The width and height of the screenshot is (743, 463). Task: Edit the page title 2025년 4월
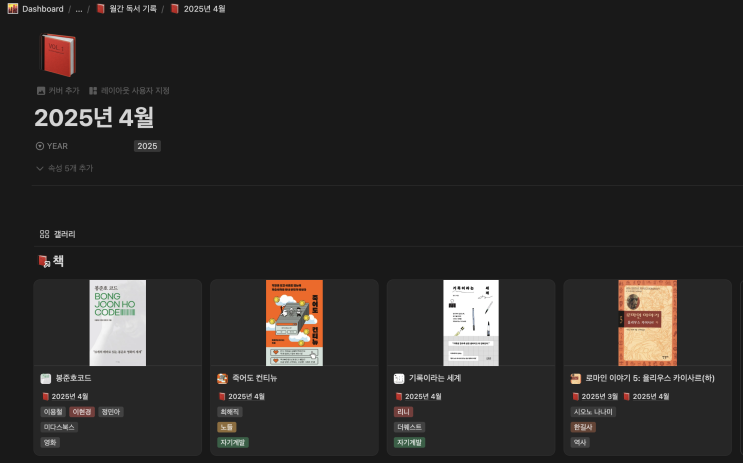click(x=94, y=118)
